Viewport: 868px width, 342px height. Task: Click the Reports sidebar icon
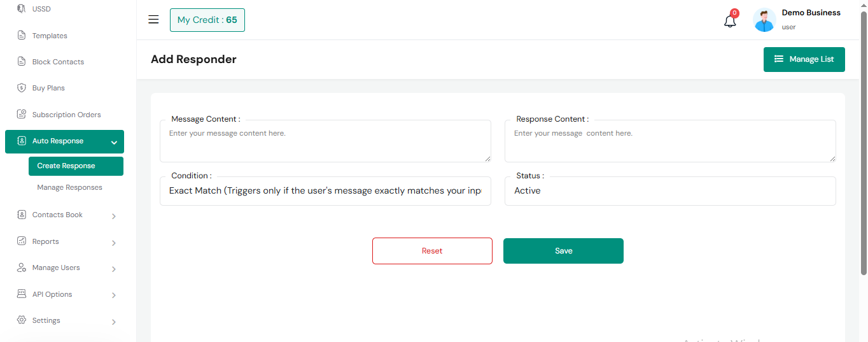[22, 241]
